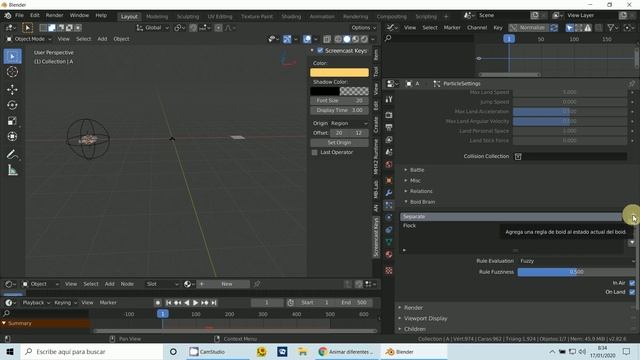Open viewport Options button
Screen dimensions: 640x360
[364, 28]
